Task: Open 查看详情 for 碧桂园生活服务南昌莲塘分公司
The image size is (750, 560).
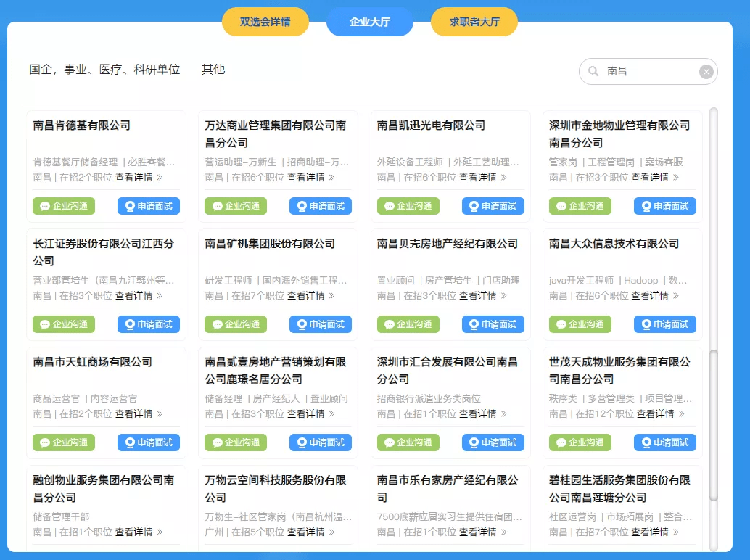Action: tap(650, 532)
